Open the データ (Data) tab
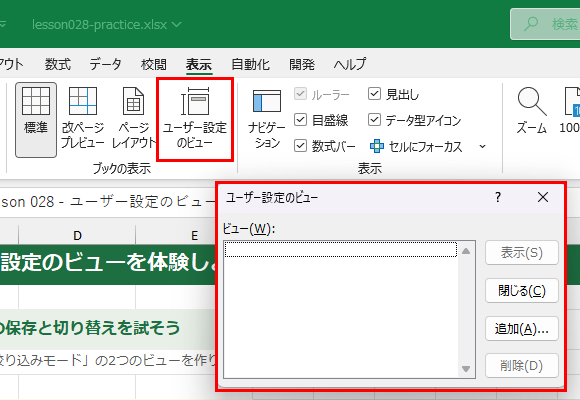Image resolution: width=580 pixels, height=400 pixels. tap(106, 64)
